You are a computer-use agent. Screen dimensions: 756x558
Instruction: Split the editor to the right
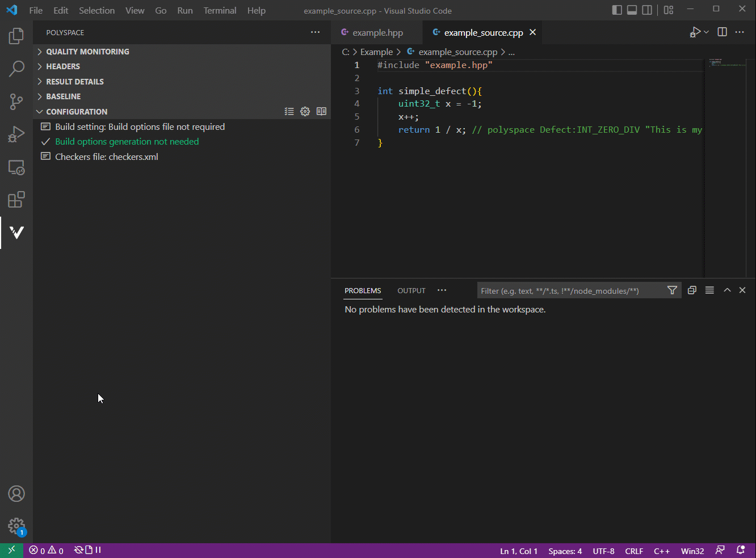(722, 32)
